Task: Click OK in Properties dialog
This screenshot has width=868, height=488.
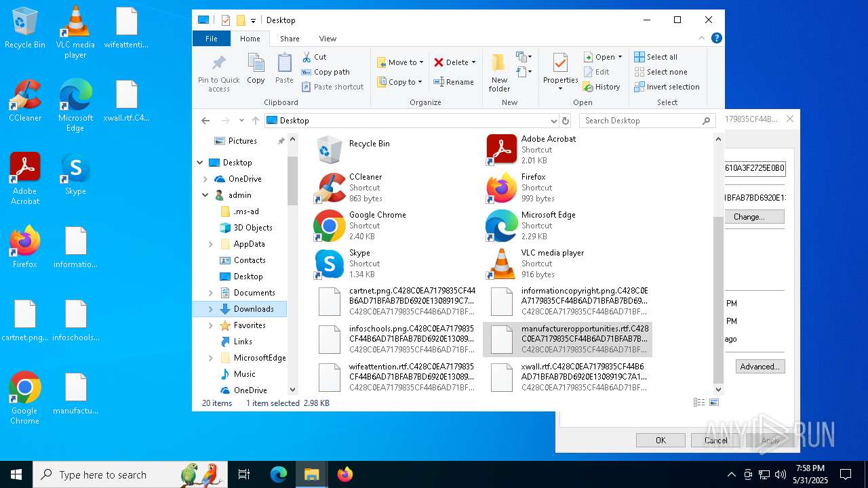Action: (660, 440)
